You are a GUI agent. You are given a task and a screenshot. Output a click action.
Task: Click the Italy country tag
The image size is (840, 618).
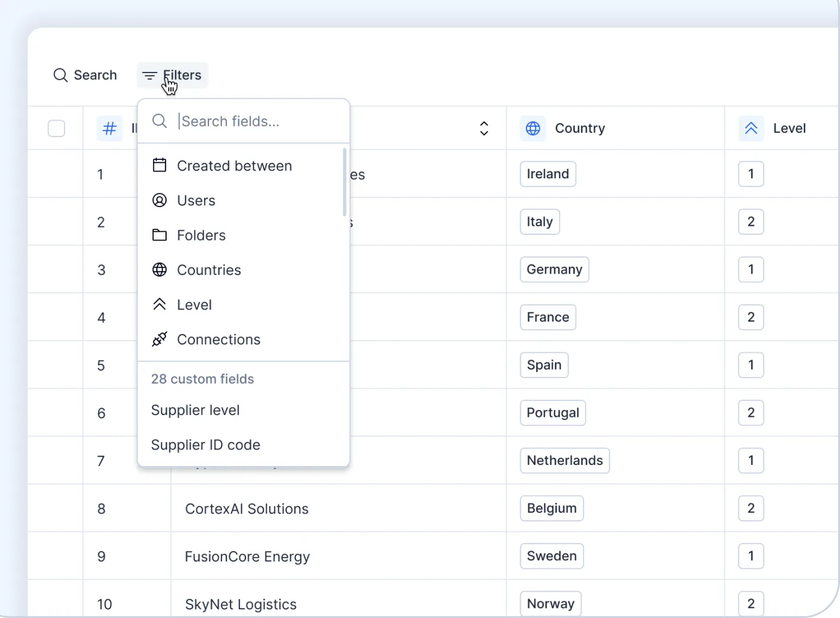pos(540,222)
